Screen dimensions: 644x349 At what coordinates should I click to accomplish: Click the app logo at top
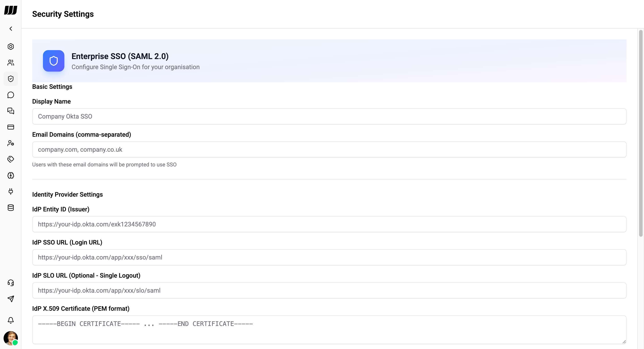click(x=11, y=10)
